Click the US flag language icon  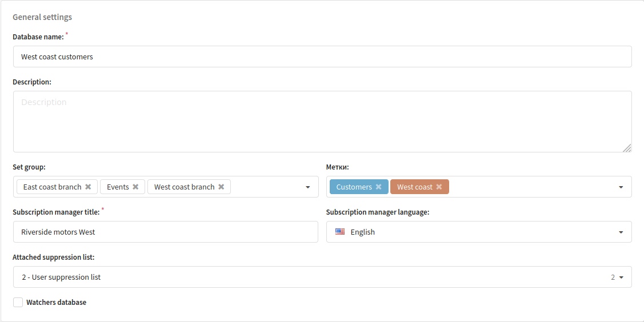pyautogui.click(x=339, y=232)
